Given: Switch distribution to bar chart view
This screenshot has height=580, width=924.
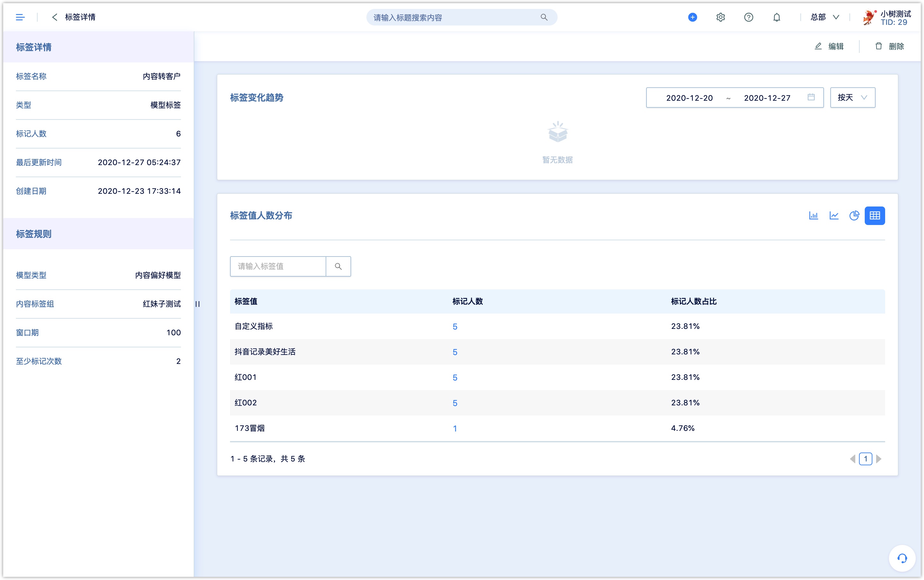Looking at the screenshot, I should [x=813, y=215].
